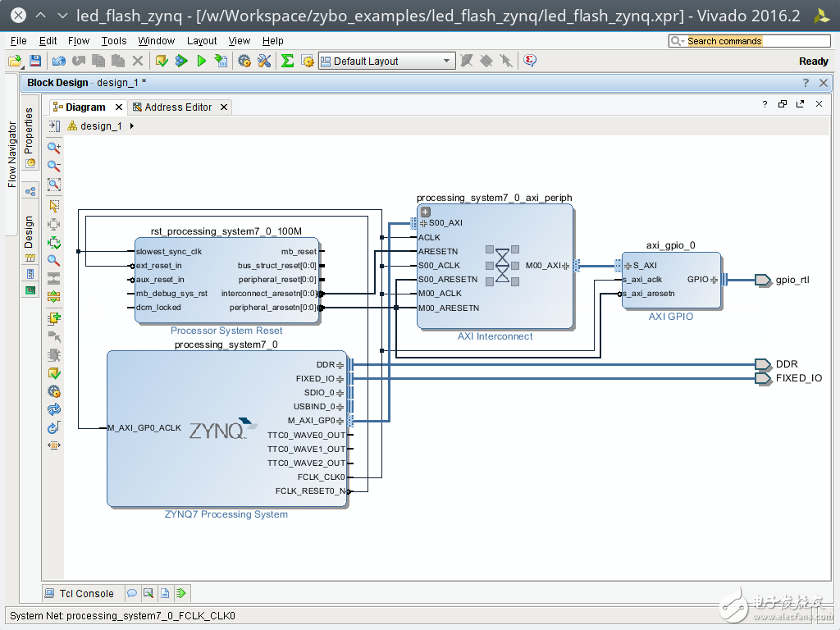This screenshot has width=840, height=630.
Task: Expand the DDR port on ZYNQ block
Action: coord(340,365)
